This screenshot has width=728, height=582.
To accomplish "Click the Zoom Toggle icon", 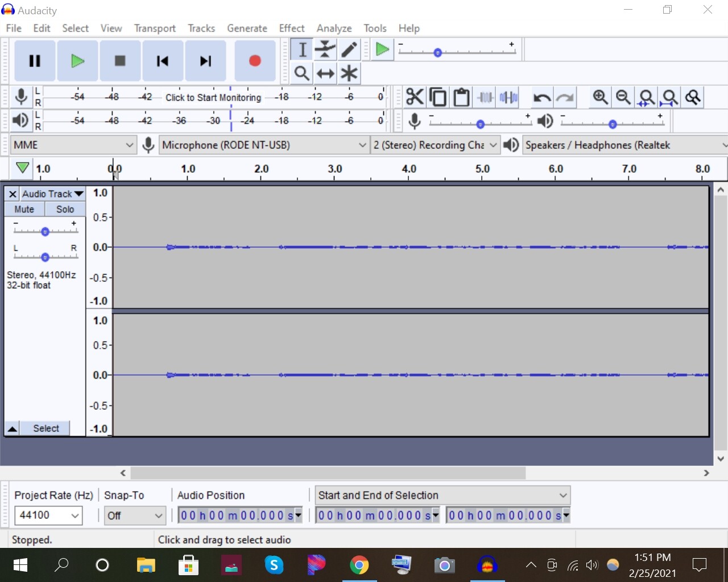I will coord(693,97).
